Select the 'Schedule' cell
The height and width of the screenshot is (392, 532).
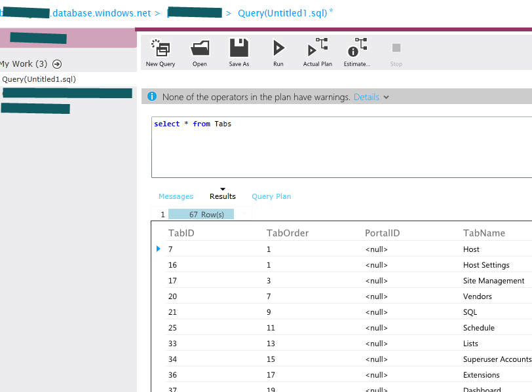[479, 328]
